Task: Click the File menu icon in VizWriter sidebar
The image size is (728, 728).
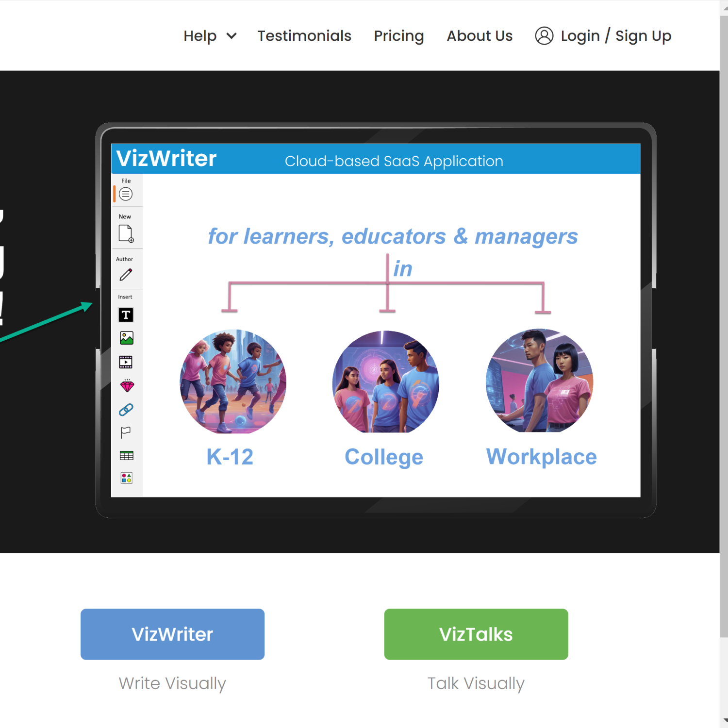Action: coord(126,194)
